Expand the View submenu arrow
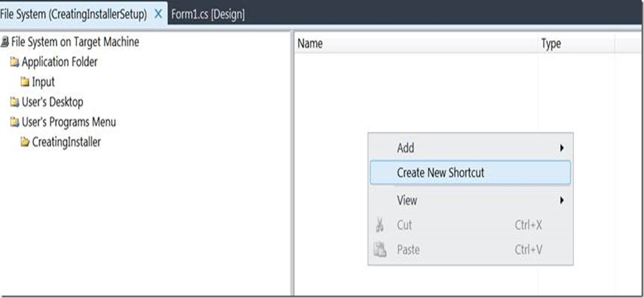This screenshot has width=644, height=298. pyautogui.click(x=561, y=201)
